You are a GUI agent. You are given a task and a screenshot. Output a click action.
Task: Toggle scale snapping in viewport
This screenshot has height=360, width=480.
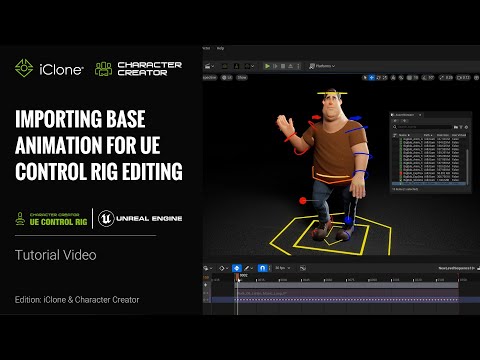click(442, 77)
